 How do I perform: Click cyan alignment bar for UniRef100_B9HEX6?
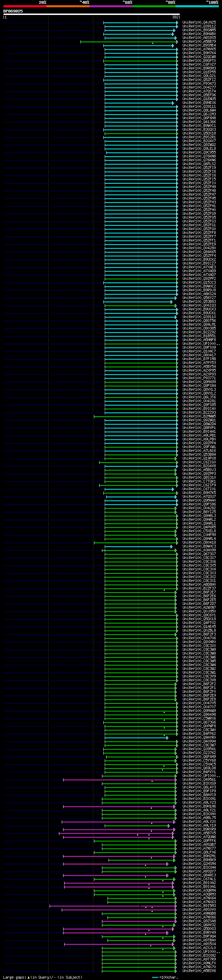pyautogui.click(x=139, y=103)
